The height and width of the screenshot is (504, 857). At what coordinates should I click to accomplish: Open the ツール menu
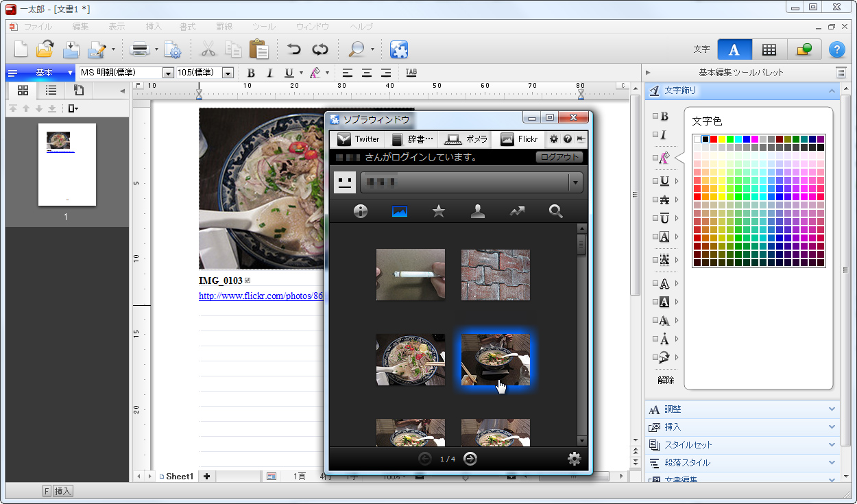click(x=263, y=27)
